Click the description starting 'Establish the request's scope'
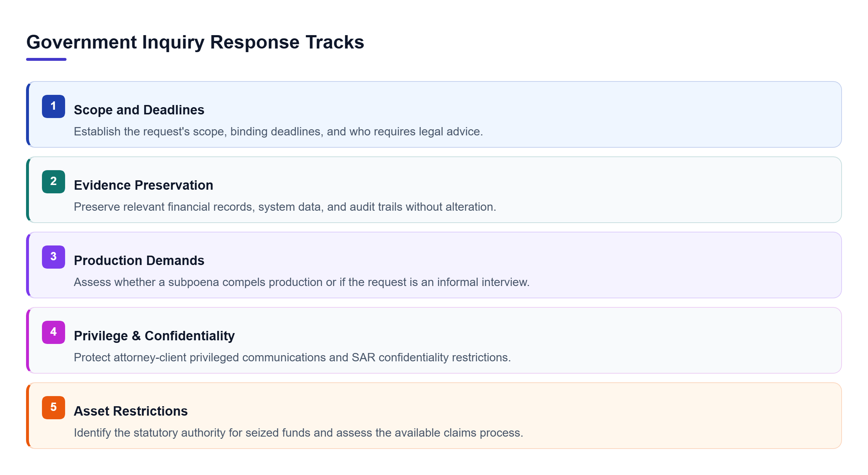 click(x=278, y=131)
